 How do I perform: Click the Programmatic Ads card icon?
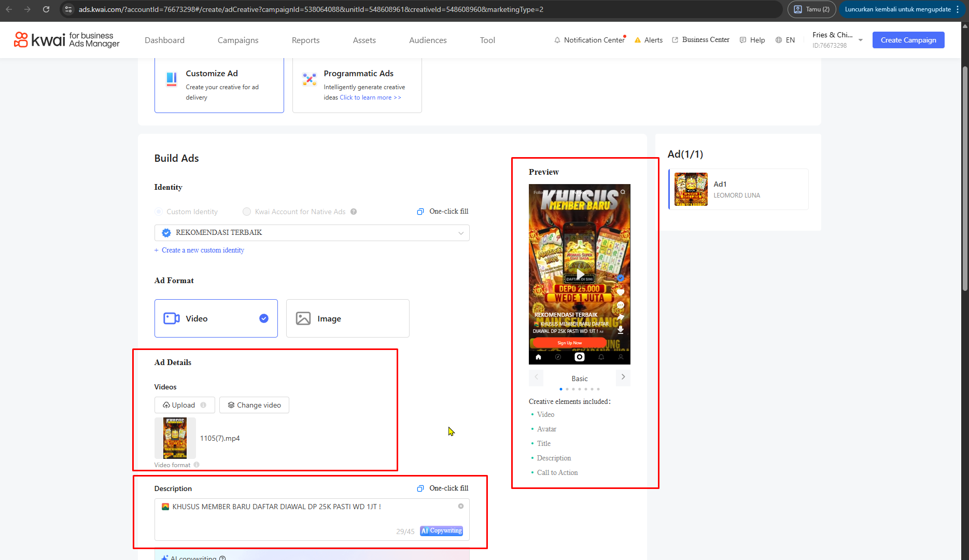tap(310, 79)
